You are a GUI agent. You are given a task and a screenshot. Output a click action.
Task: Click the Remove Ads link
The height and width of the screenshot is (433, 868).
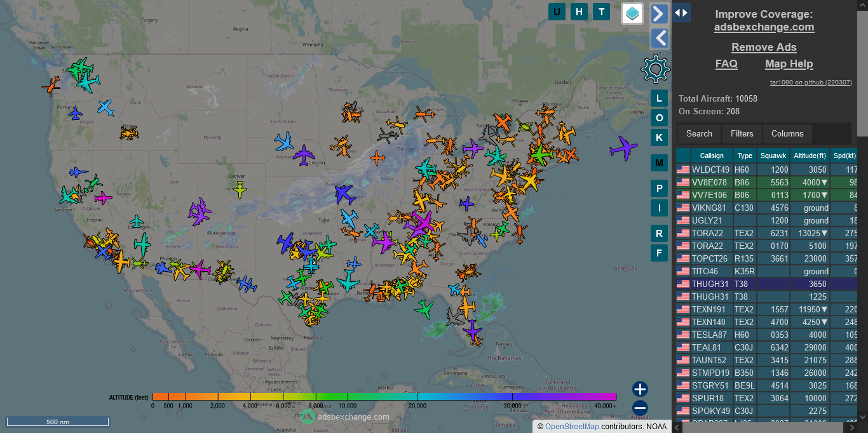(764, 47)
